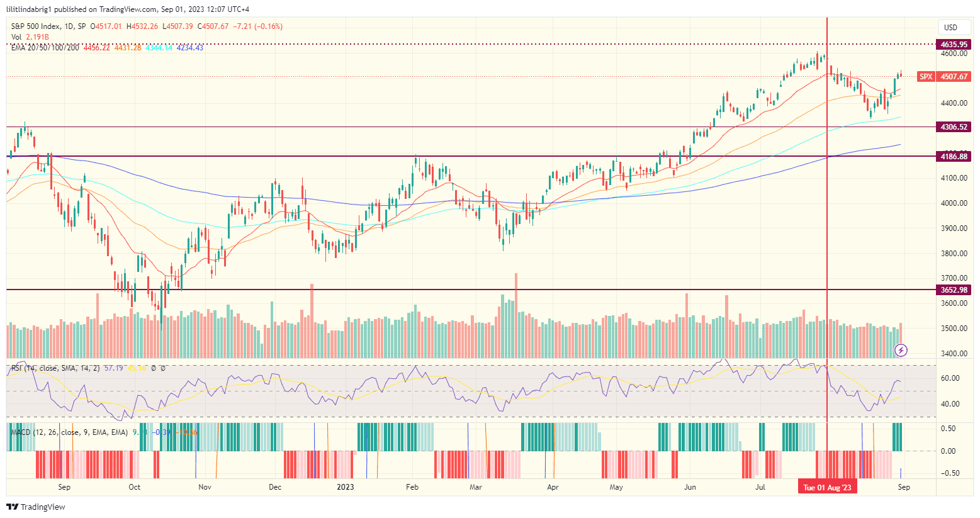
Task: Click the 4186.88 horizontal line label
Action: (x=953, y=156)
